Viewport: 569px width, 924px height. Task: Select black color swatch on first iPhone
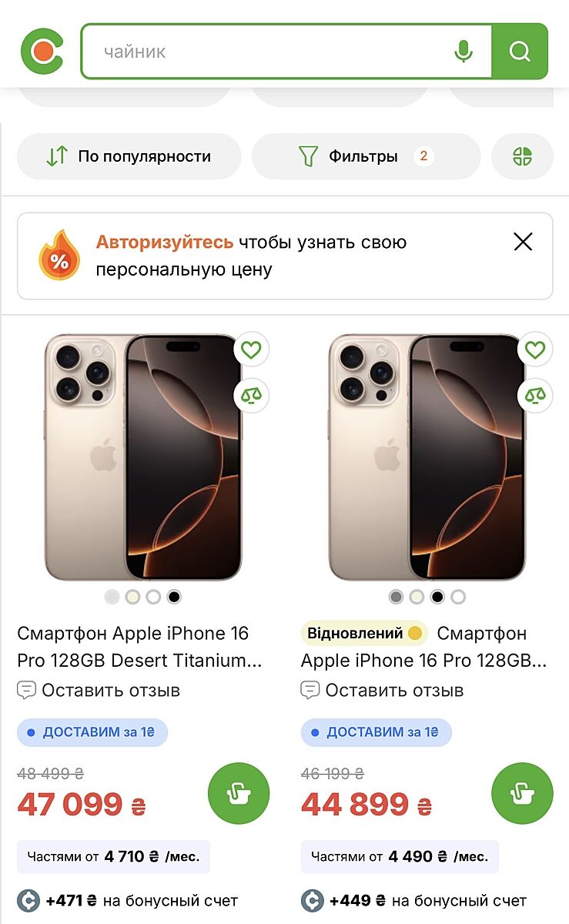[174, 597]
